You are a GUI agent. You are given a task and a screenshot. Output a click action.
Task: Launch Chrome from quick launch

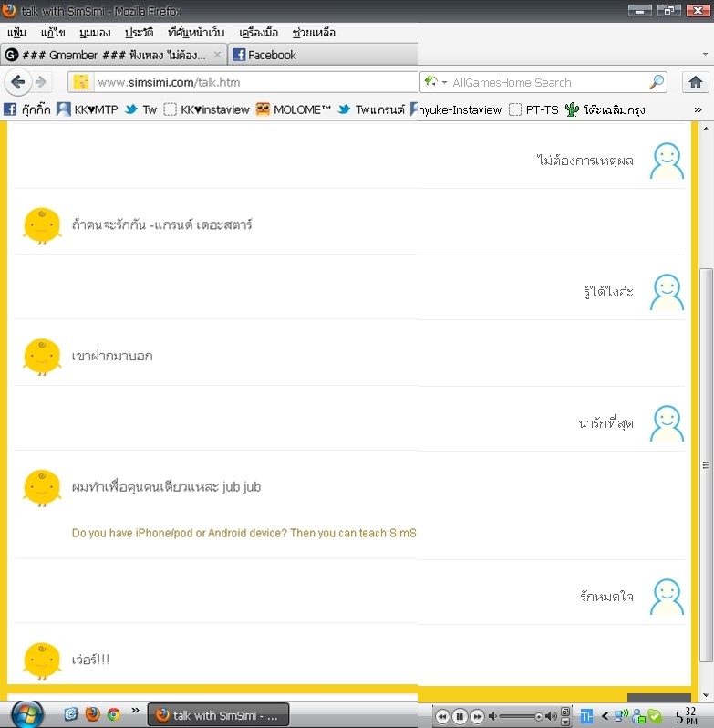pos(114,714)
